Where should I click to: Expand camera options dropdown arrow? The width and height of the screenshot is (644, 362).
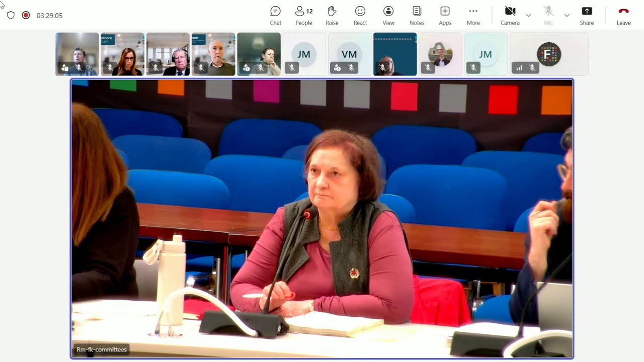528,16
